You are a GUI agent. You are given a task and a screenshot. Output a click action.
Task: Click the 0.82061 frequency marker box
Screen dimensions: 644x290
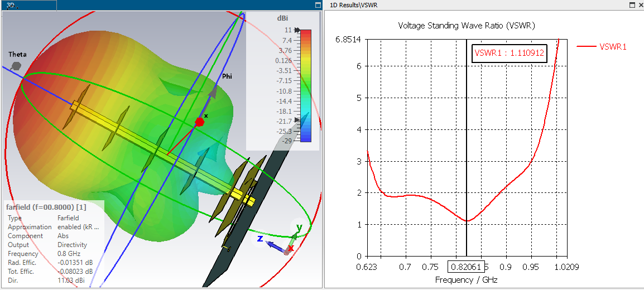[x=466, y=267]
